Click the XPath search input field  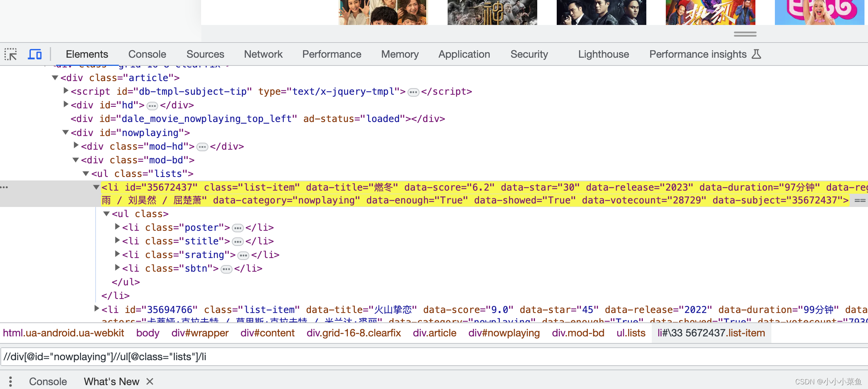[x=434, y=357]
